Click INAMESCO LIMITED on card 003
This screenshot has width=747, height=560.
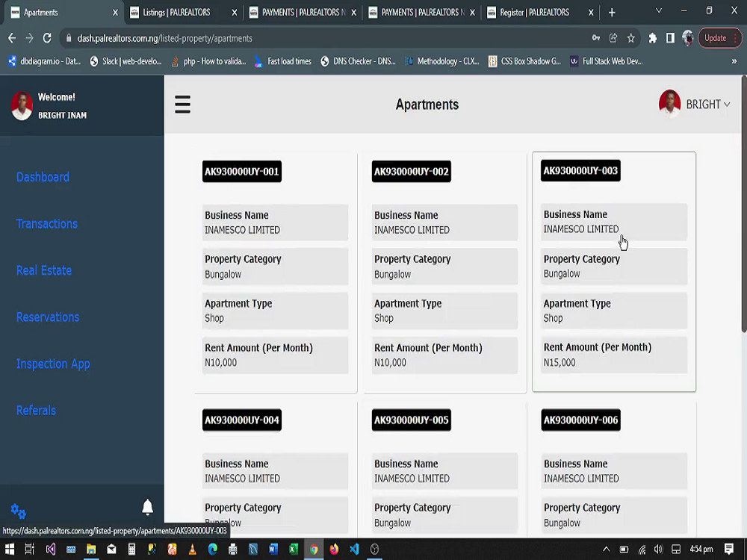click(580, 229)
